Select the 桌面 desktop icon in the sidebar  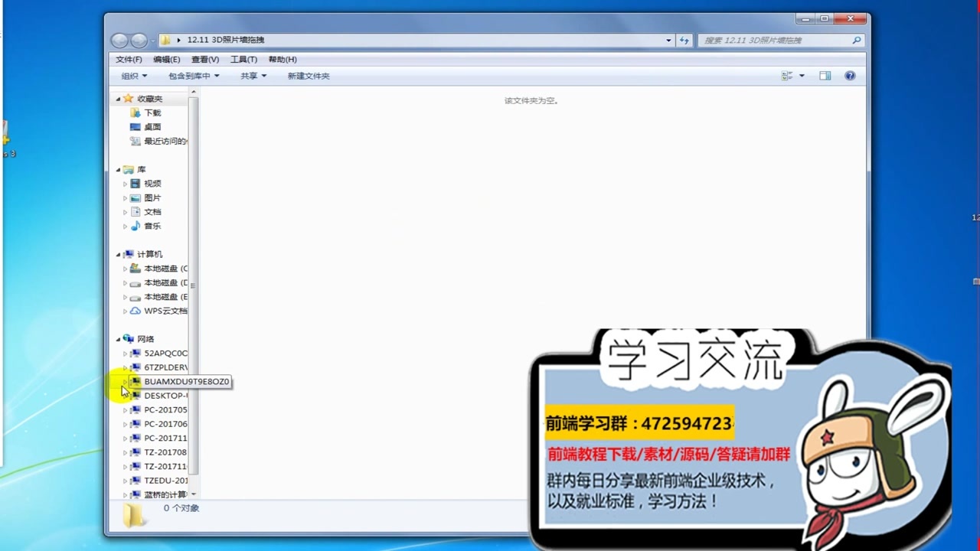point(135,127)
